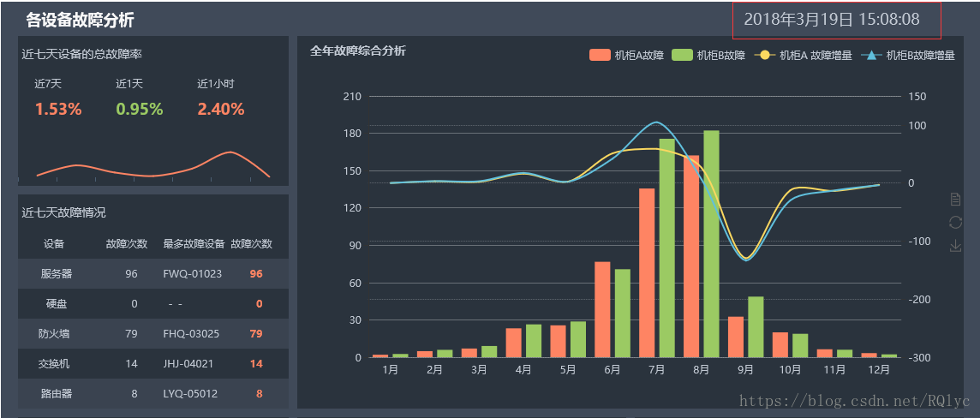Click the 各设备故障分析 page title
Image resolution: width=980 pixels, height=418 pixels.
pyautogui.click(x=80, y=21)
